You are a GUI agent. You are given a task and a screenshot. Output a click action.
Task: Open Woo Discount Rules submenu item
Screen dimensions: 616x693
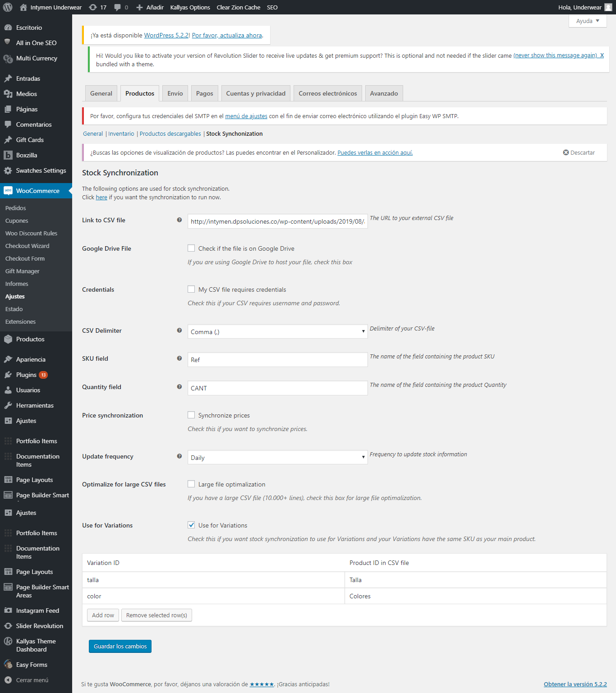(31, 233)
